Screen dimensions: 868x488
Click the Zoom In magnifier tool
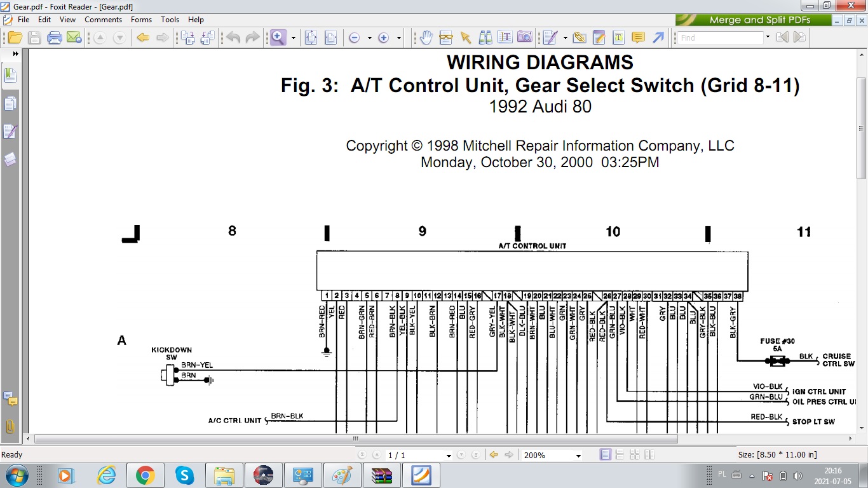(x=278, y=37)
